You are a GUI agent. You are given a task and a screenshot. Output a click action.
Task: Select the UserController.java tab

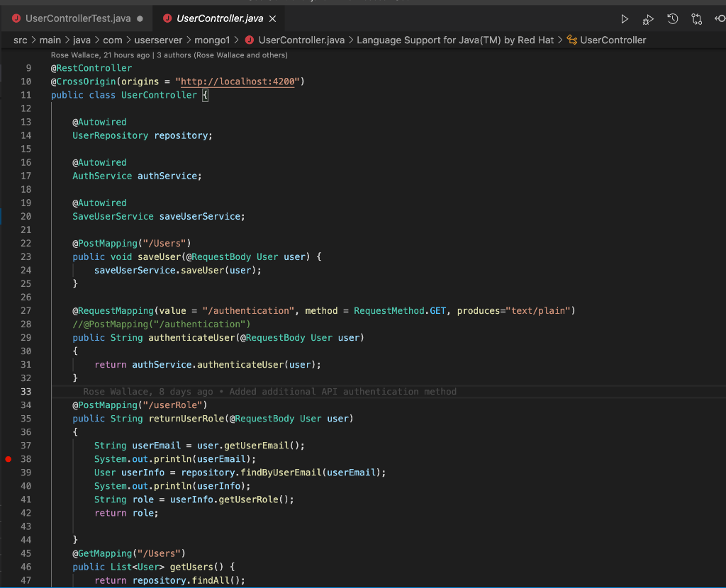219,18
